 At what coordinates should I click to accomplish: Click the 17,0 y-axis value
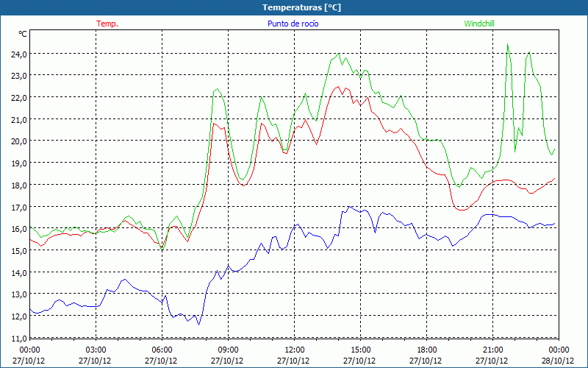point(19,207)
